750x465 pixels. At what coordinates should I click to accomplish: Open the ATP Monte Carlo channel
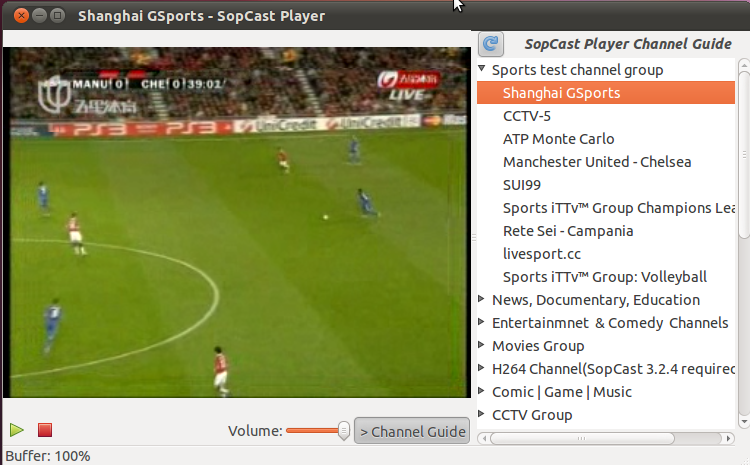point(606,139)
